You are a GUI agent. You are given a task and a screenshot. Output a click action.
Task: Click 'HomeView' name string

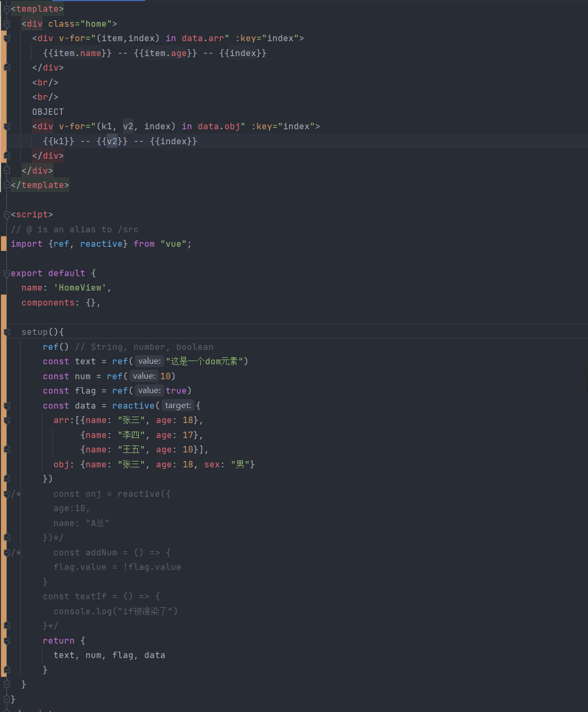(80, 288)
